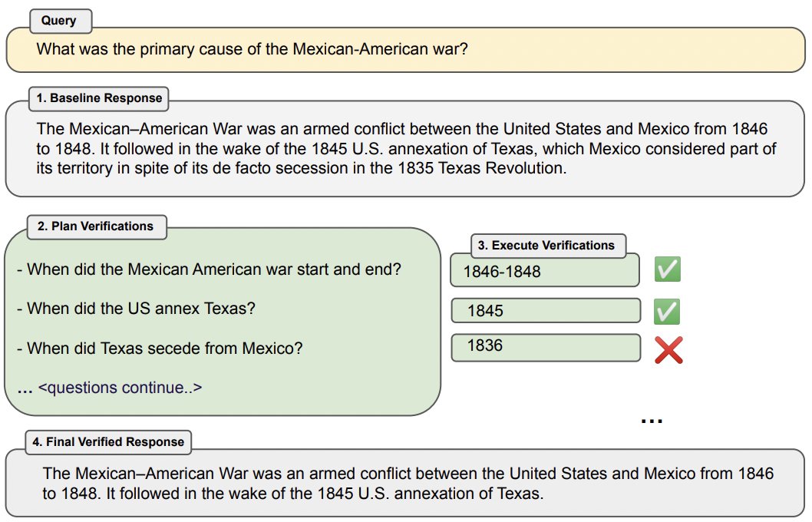This screenshot has width=812, height=522.
Task: Click the green checkmark beside 1846-1848
Action: tap(668, 269)
